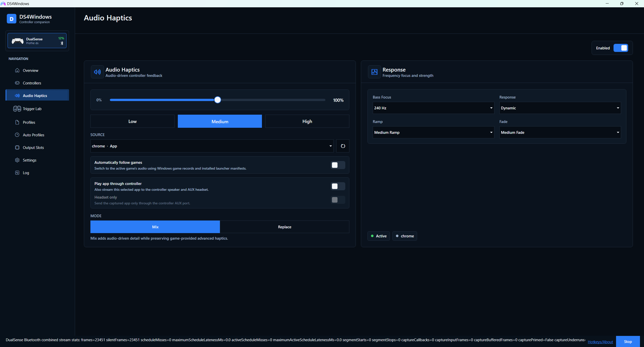This screenshot has height=347, width=644.
Task: Navigate to Profiles
Action: click(37, 122)
